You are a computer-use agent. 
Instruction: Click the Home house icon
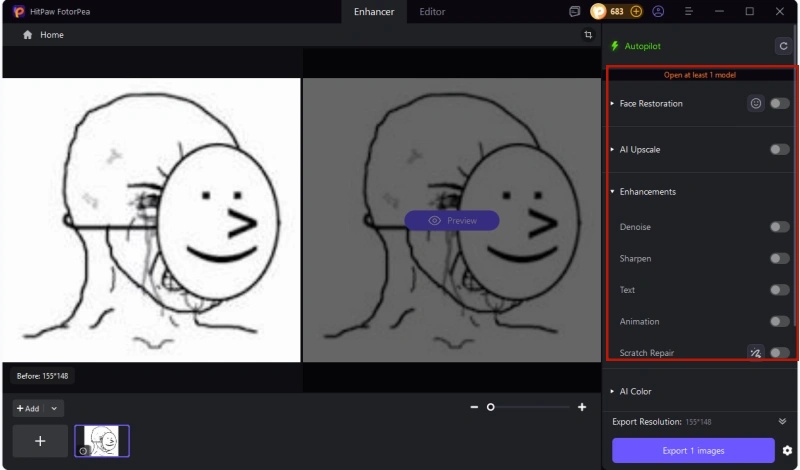28,35
